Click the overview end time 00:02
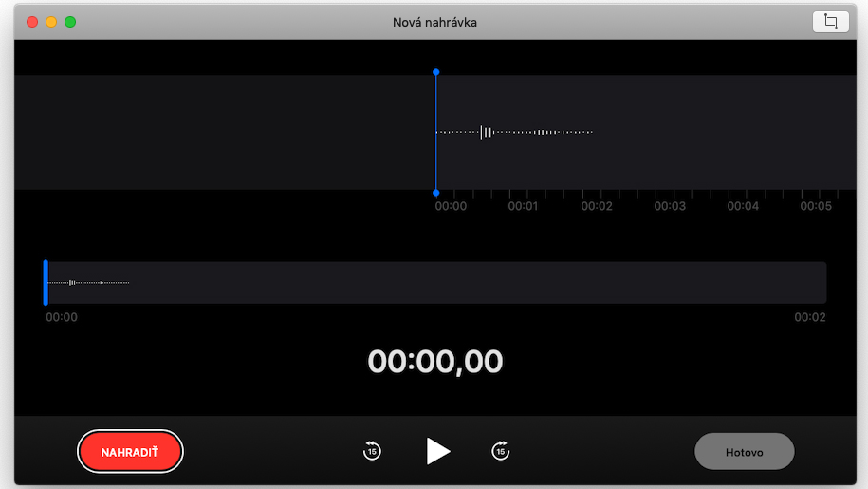868x489 pixels. (x=810, y=317)
